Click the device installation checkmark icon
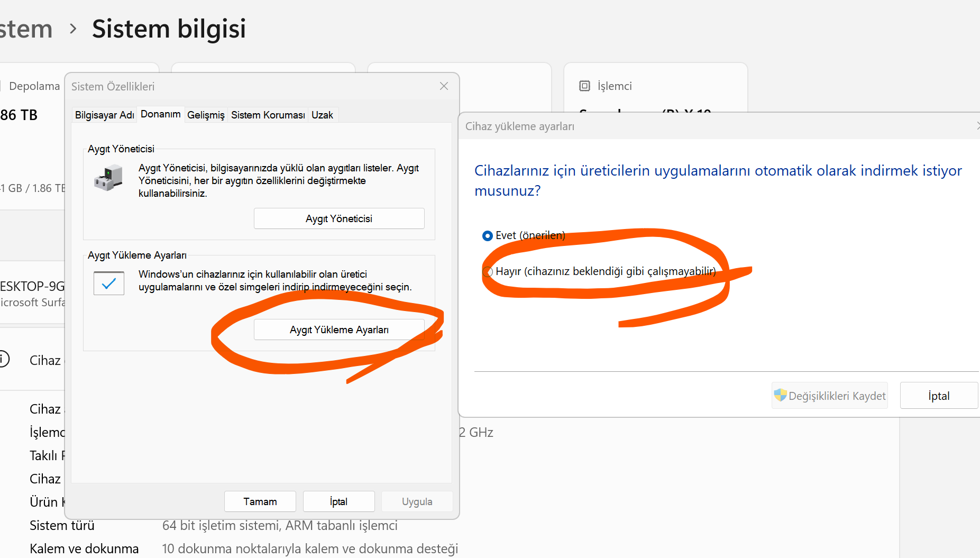 click(109, 283)
